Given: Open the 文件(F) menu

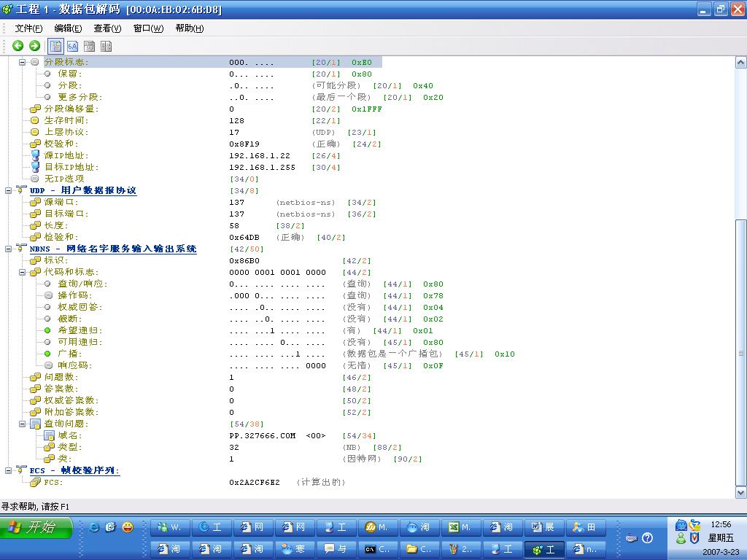Looking at the screenshot, I should tap(28, 28).
